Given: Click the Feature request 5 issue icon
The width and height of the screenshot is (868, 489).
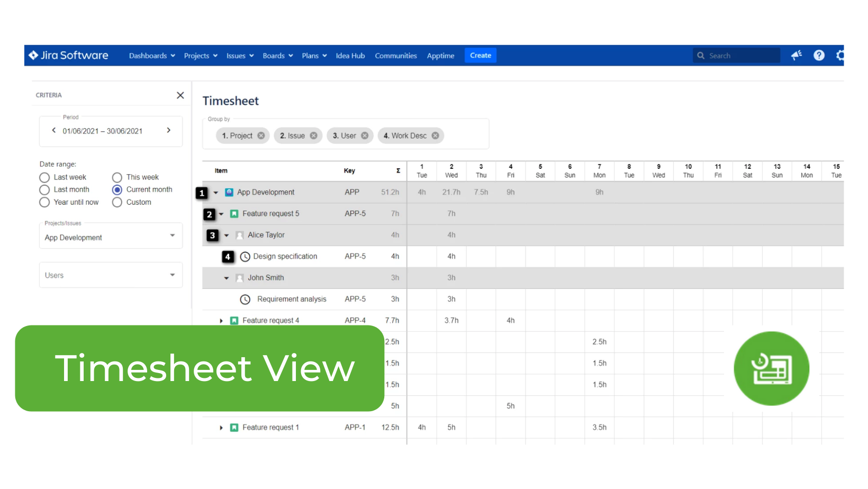Looking at the screenshot, I should click(234, 214).
